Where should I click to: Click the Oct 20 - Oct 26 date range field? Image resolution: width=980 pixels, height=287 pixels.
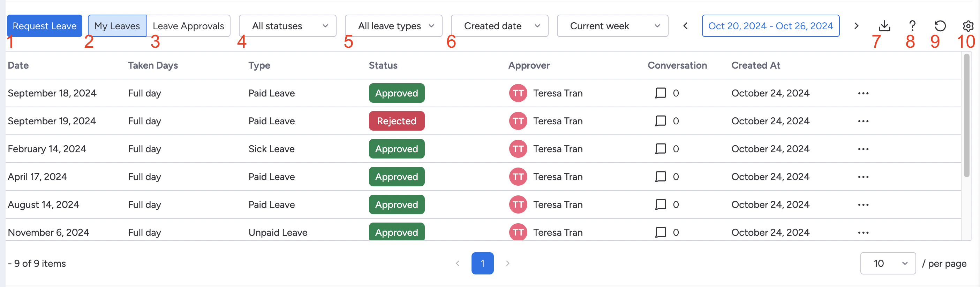pyautogui.click(x=770, y=26)
